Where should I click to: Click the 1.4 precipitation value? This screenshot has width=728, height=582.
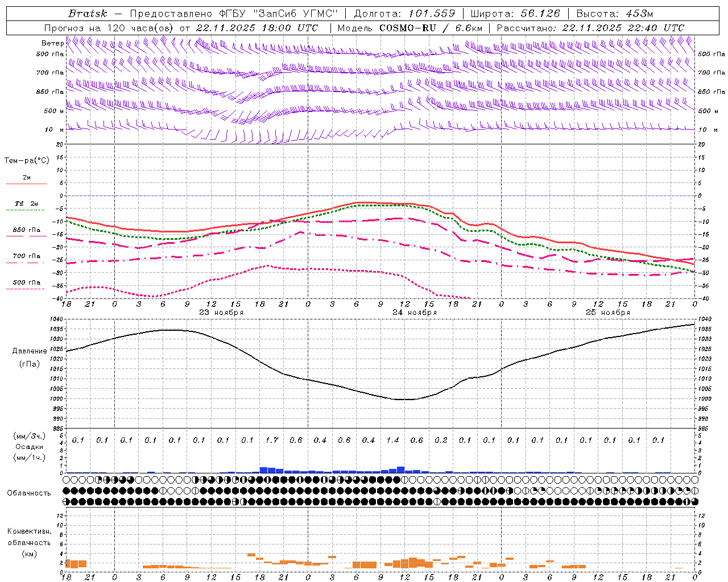tap(392, 440)
